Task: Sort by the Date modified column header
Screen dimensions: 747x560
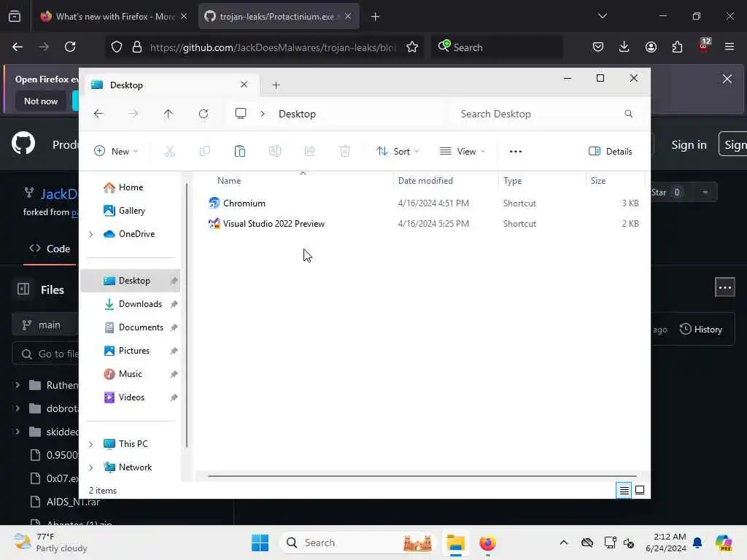Action: [x=425, y=181]
